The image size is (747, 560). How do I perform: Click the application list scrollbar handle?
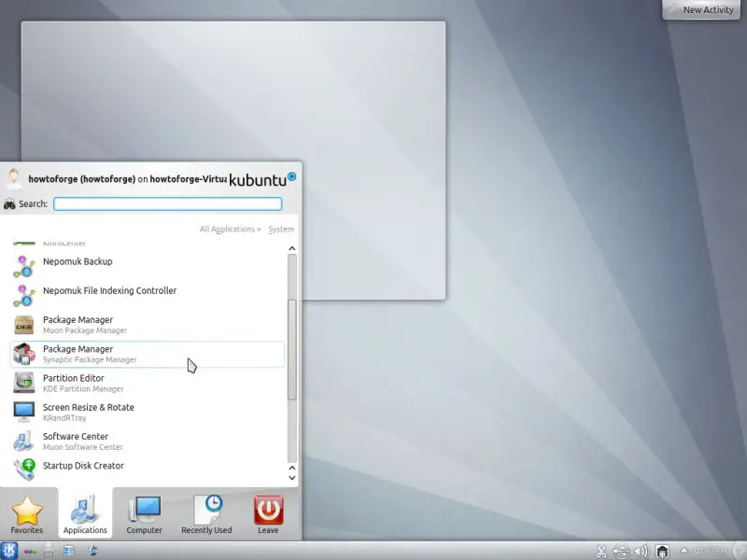pyautogui.click(x=292, y=349)
